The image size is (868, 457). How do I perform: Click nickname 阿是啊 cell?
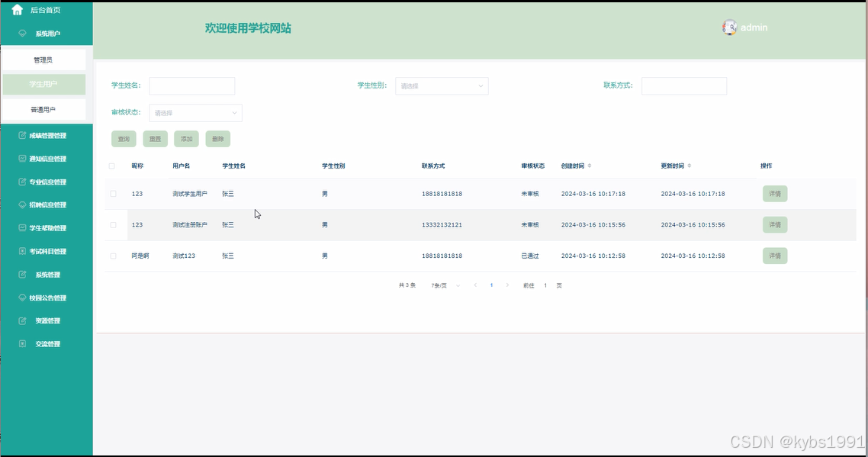point(140,256)
